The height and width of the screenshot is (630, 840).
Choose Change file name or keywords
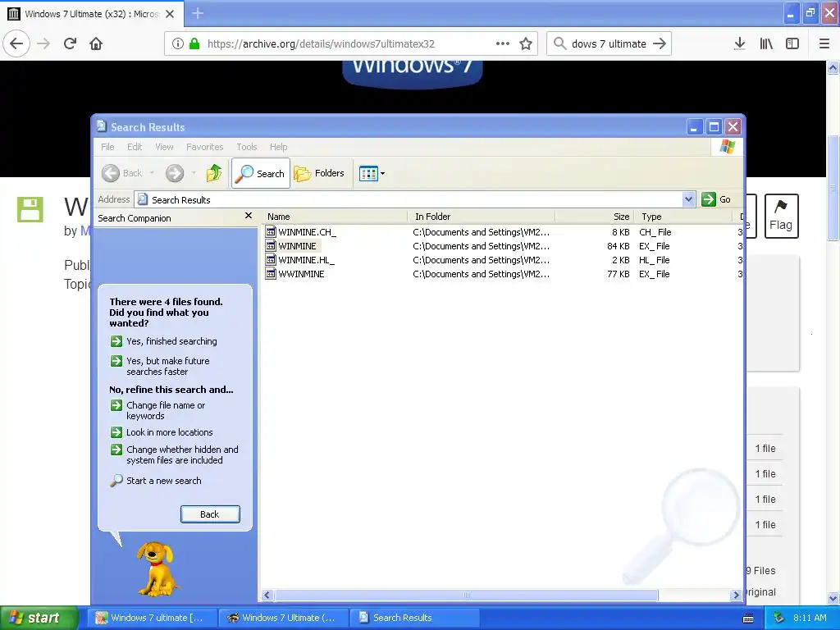point(158,410)
